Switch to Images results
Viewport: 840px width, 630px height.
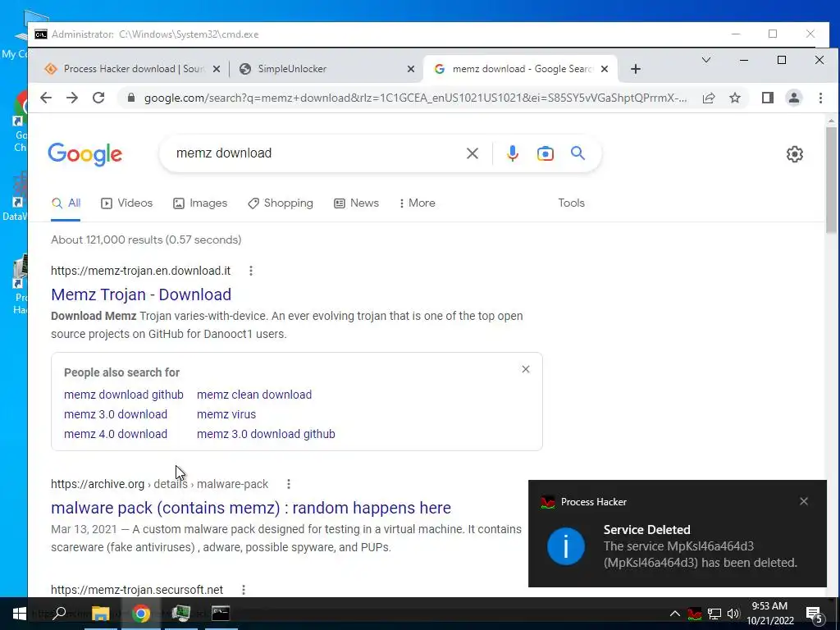click(200, 203)
